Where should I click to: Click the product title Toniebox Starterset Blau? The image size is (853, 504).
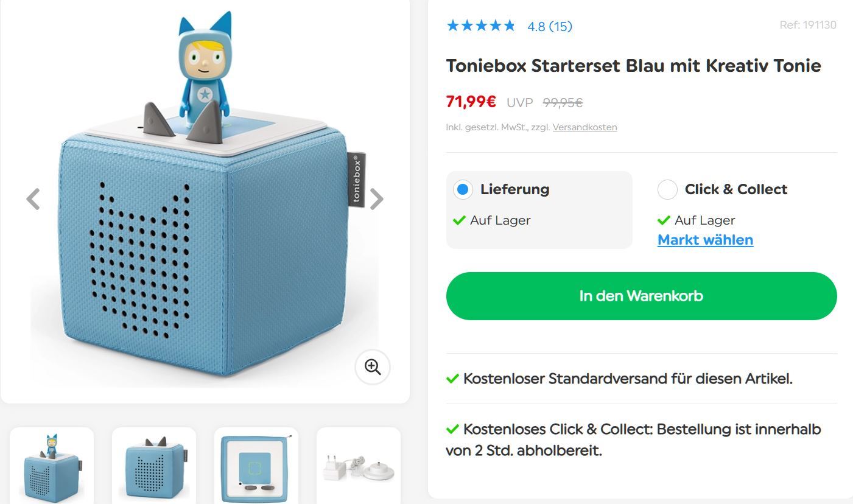633,65
